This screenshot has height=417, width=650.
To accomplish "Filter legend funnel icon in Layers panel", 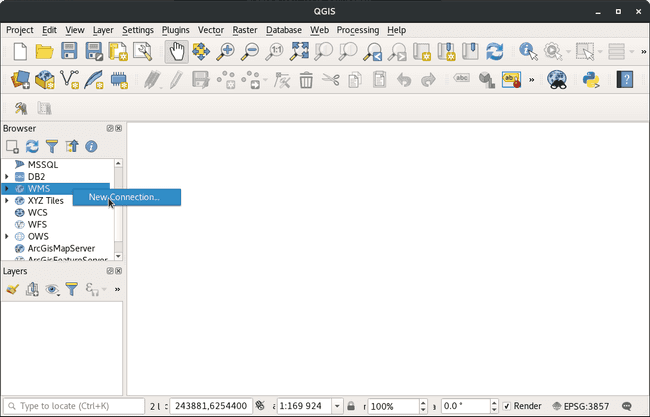I will point(72,289).
